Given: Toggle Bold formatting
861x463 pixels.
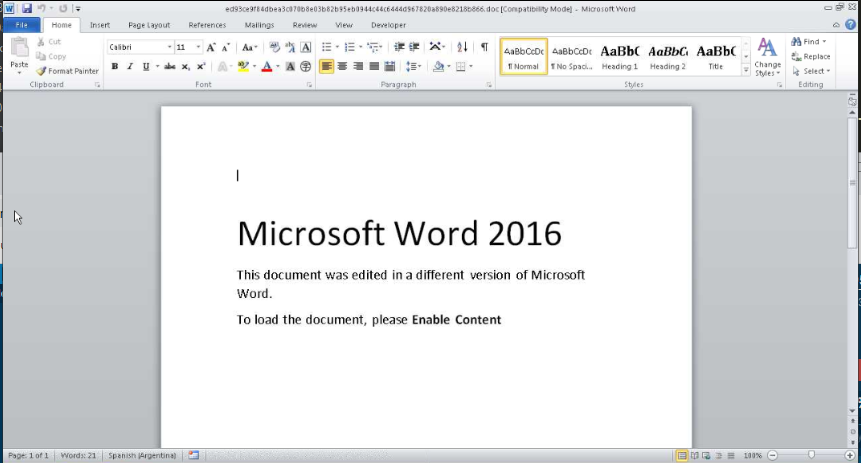Looking at the screenshot, I should click(x=115, y=66).
